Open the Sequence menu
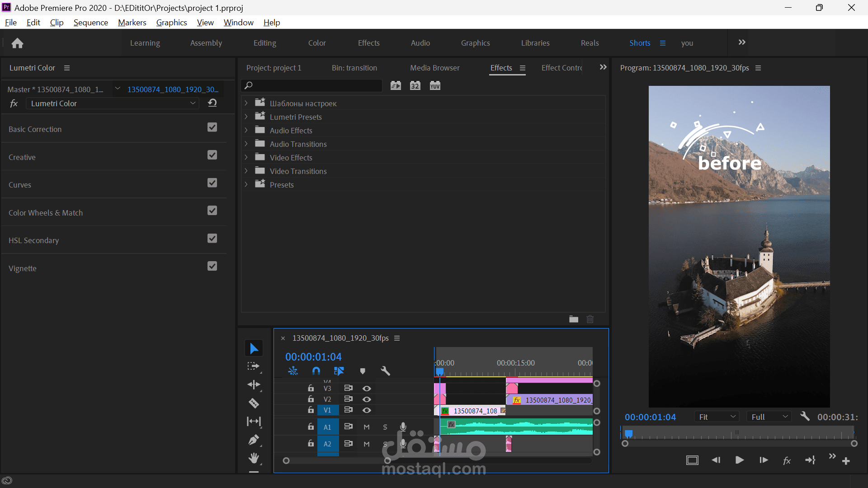 point(90,23)
